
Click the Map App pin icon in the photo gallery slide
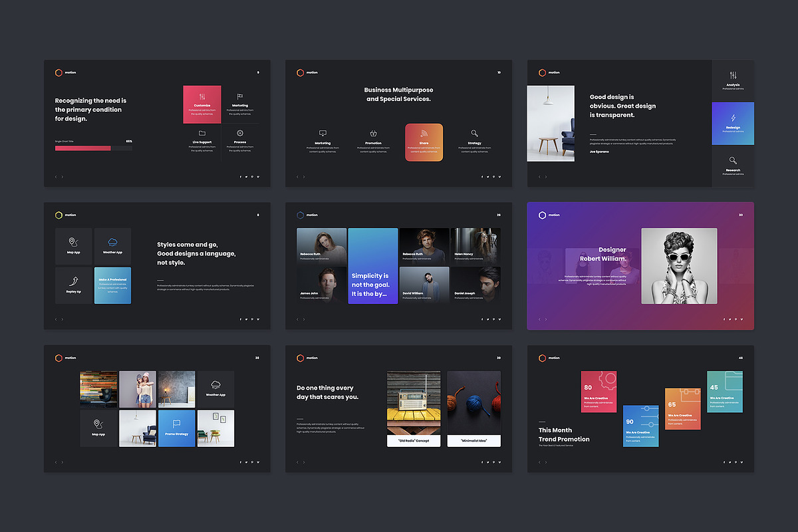coord(98,424)
